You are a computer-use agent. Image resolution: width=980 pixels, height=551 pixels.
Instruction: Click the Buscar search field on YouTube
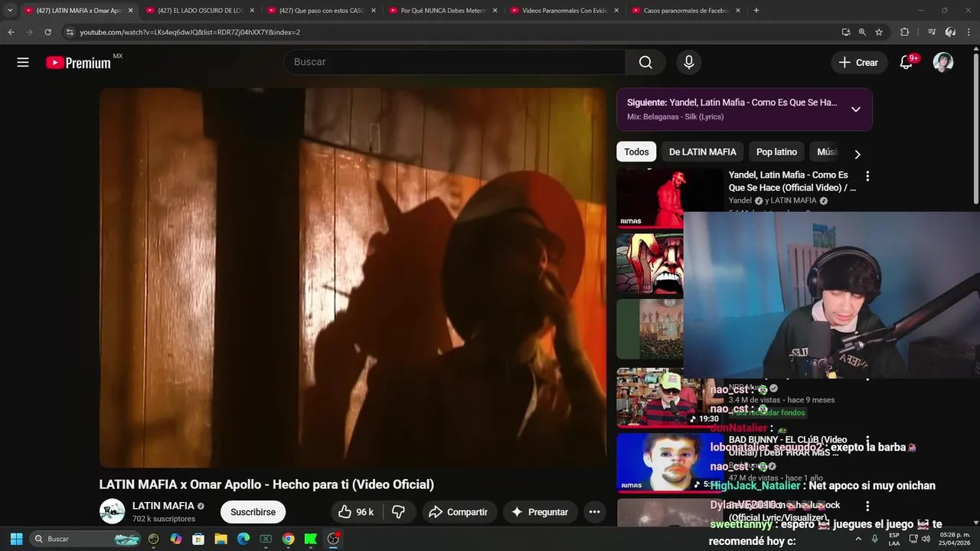(x=455, y=62)
